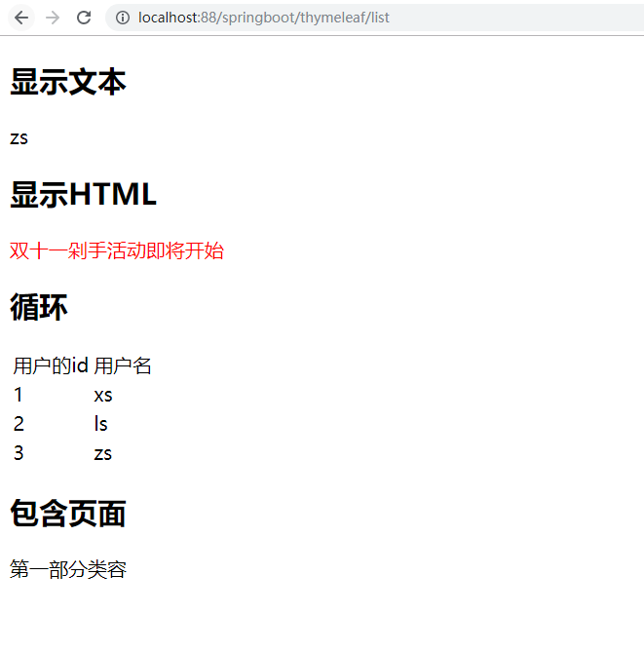Reload the current page
The image size is (644, 652).
(x=84, y=18)
